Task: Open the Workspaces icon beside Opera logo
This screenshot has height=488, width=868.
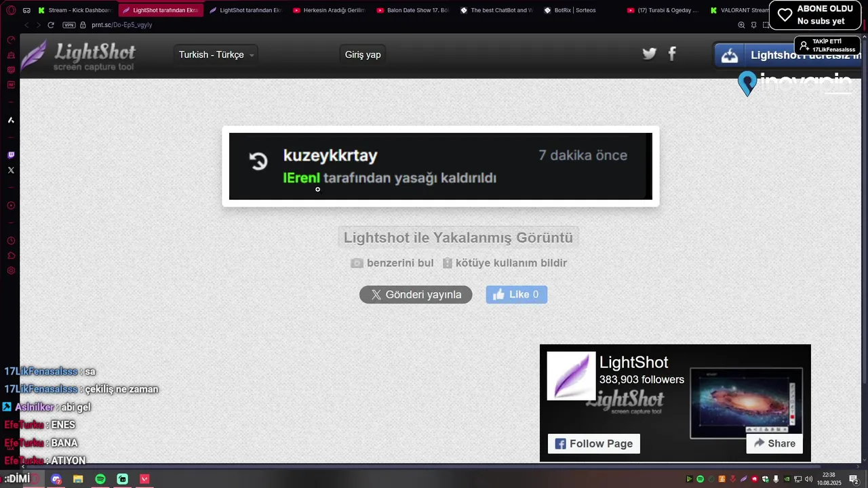Action: 26,10
